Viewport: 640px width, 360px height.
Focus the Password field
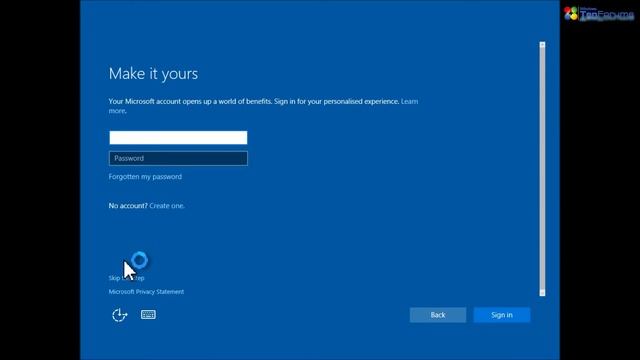(x=178, y=158)
